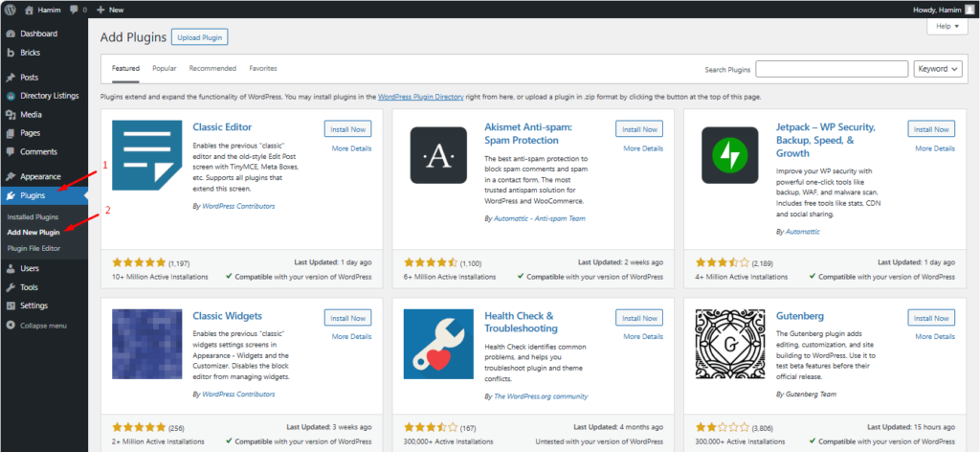Install the Classic Widgets plugin
980x452 pixels.
(x=348, y=318)
